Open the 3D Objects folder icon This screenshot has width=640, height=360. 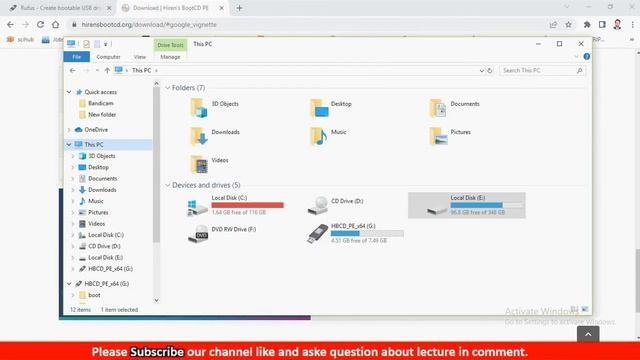(199, 108)
